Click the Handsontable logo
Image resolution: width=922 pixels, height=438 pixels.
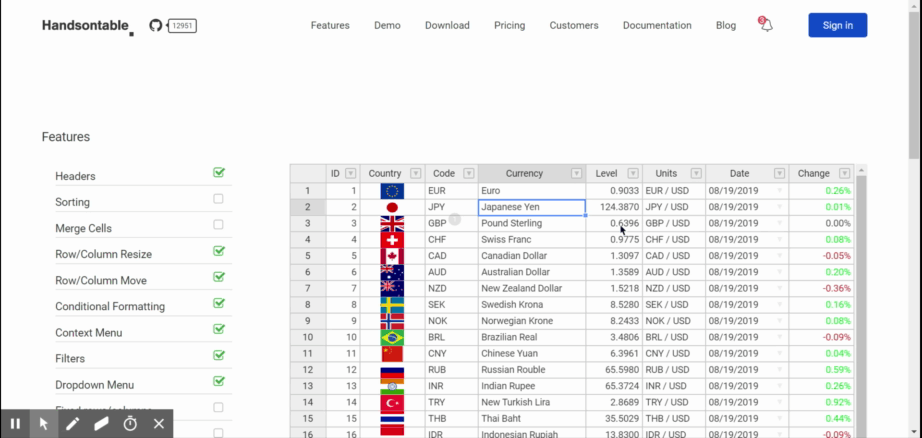click(x=88, y=26)
